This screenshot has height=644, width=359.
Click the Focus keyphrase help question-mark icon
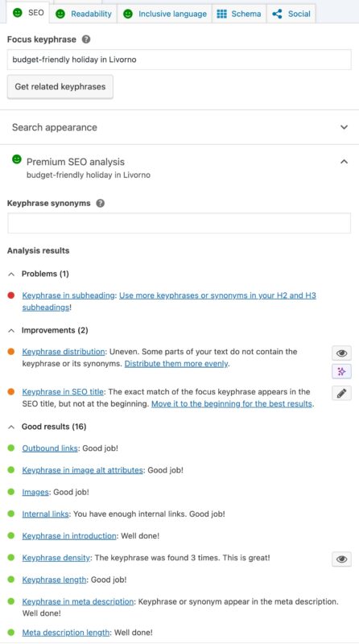(x=86, y=39)
